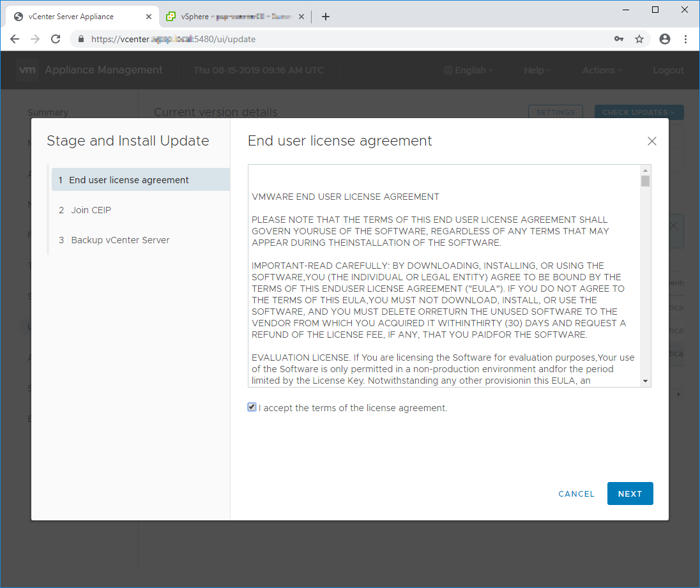The width and height of the screenshot is (700, 588).
Task: Open a new browser tab
Action: pyautogui.click(x=326, y=17)
